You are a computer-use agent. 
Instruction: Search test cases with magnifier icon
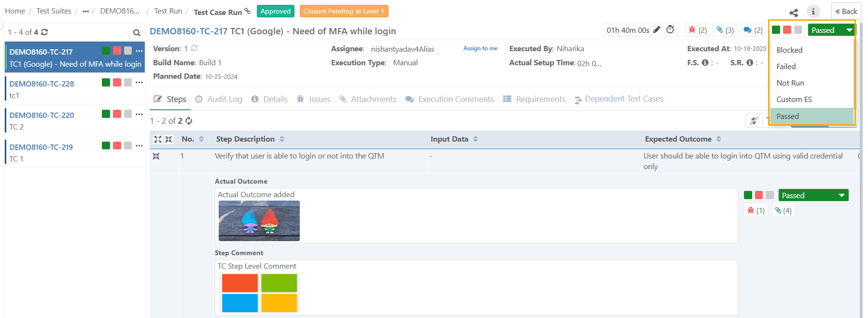click(137, 32)
